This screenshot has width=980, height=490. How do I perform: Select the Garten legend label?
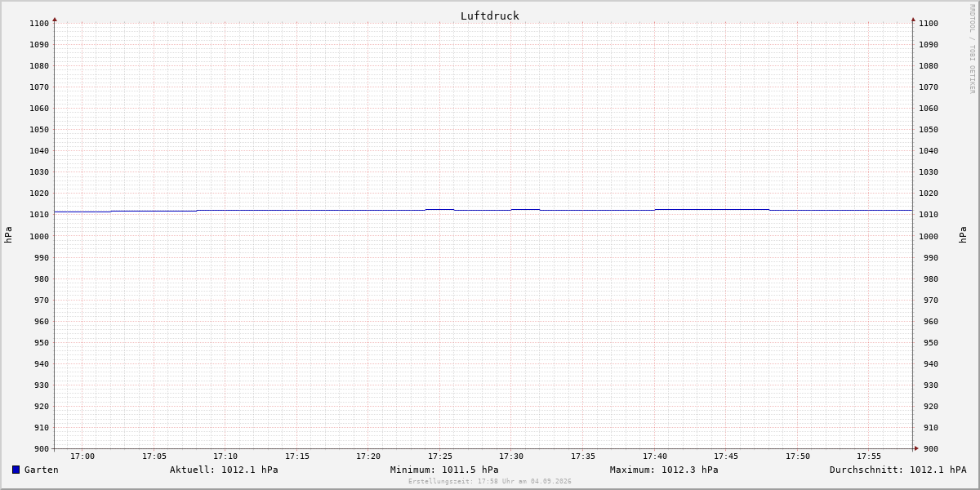[x=42, y=470]
